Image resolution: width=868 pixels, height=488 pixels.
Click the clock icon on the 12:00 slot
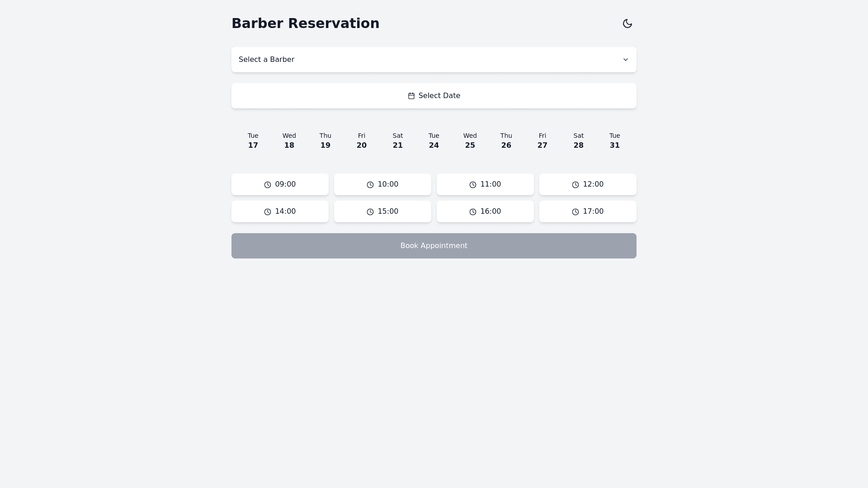576,185
